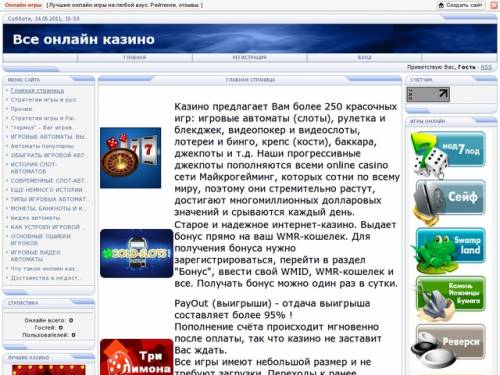Click the 'Гостей: 0' statistic
Image resolution: width=500 pixels, height=375 pixels.
click(x=49, y=328)
